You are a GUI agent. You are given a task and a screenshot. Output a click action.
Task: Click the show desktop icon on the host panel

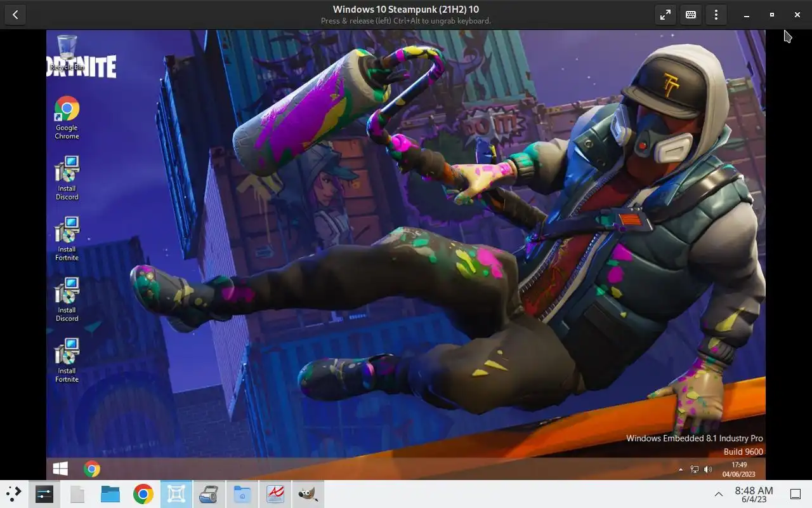tap(796, 494)
